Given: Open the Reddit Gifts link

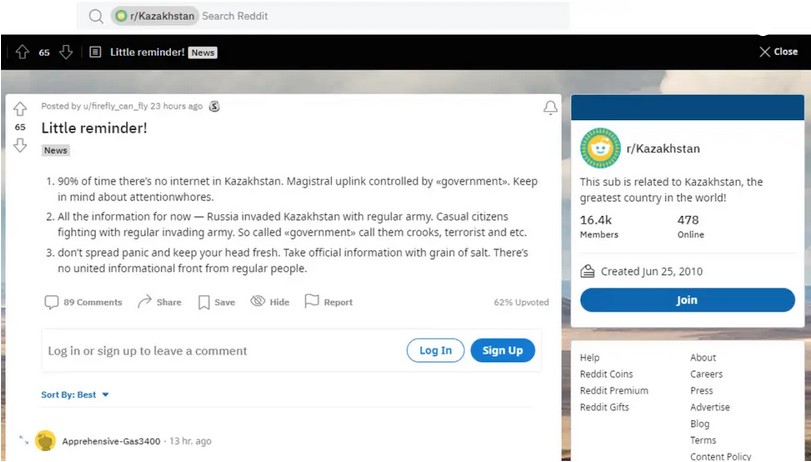Looking at the screenshot, I should click(x=605, y=407).
